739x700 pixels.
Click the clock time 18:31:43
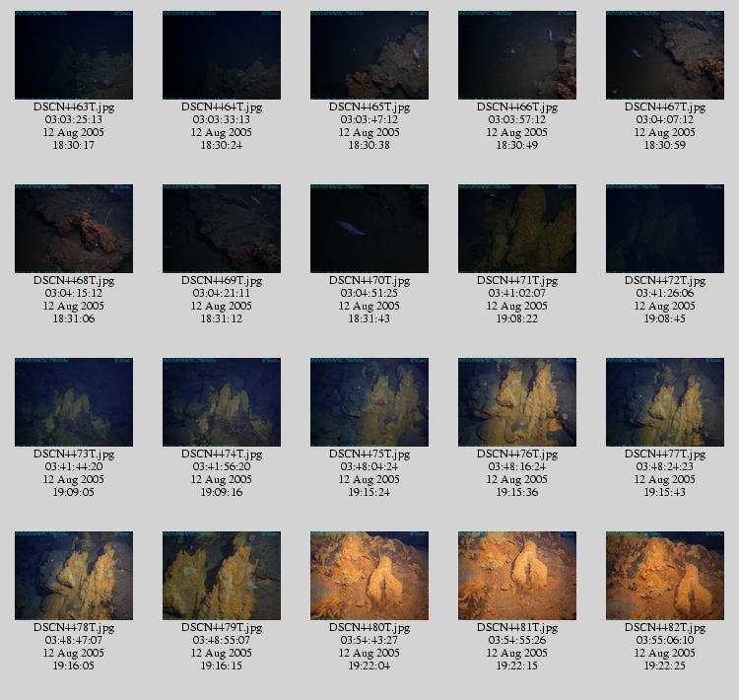(369, 318)
